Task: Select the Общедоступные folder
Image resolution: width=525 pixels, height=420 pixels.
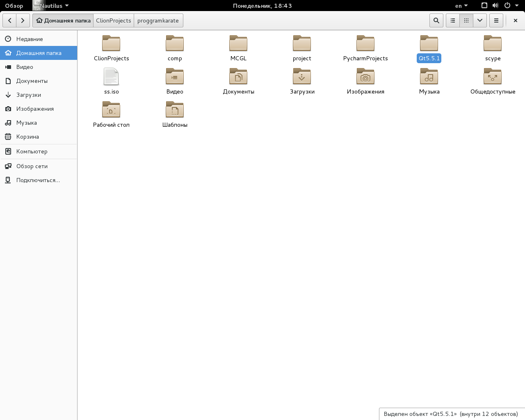Action: [x=493, y=81]
